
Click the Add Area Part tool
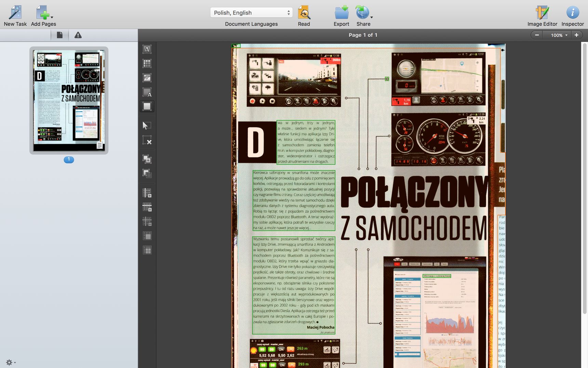pos(147,159)
